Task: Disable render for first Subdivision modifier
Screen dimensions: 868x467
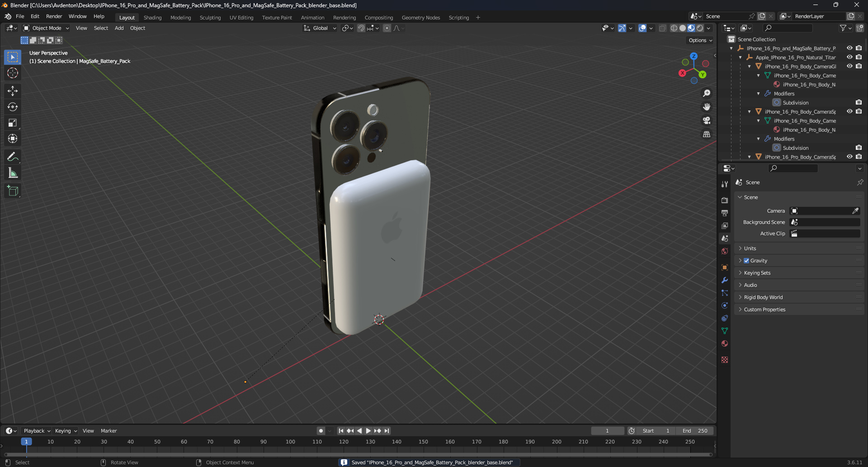Action: [859, 102]
